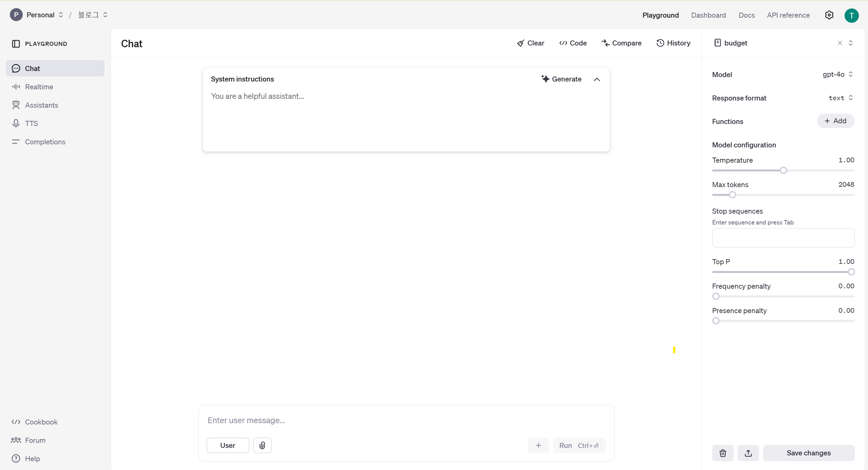Toggle the User role button

coord(227,445)
